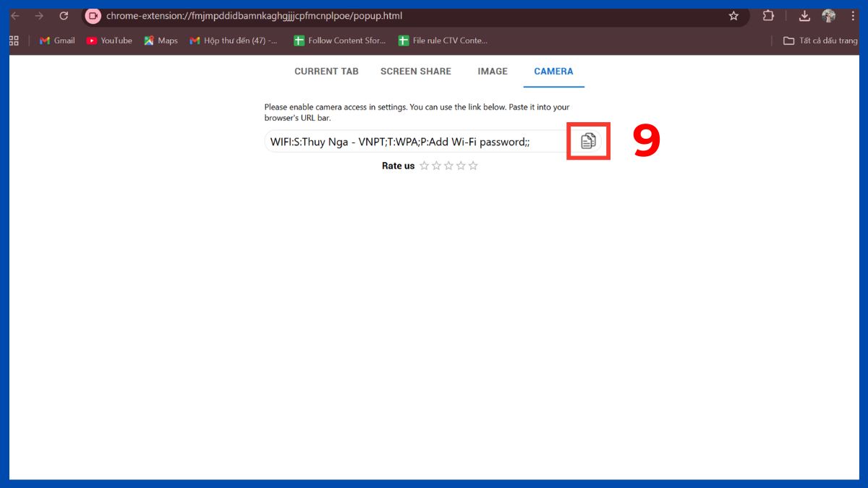The image size is (868, 488).
Task: Bookmark this page with the star icon
Action: pyautogui.click(x=733, y=16)
